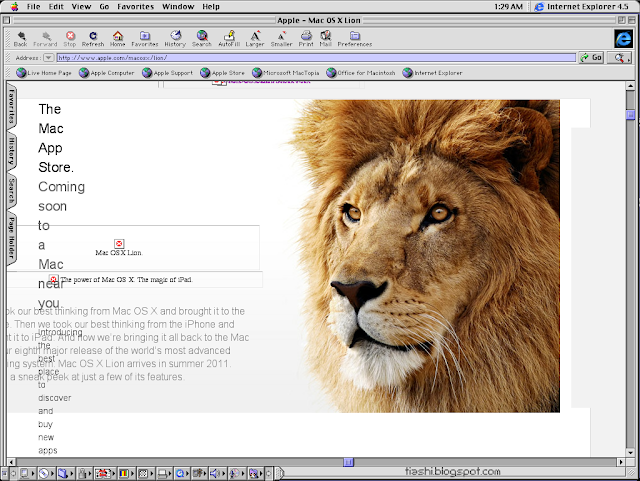The image size is (640, 481).
Task: Expand the arrow beside the QuickTime control strip icon
Action: pyautogui.click(x=188, y=474)
